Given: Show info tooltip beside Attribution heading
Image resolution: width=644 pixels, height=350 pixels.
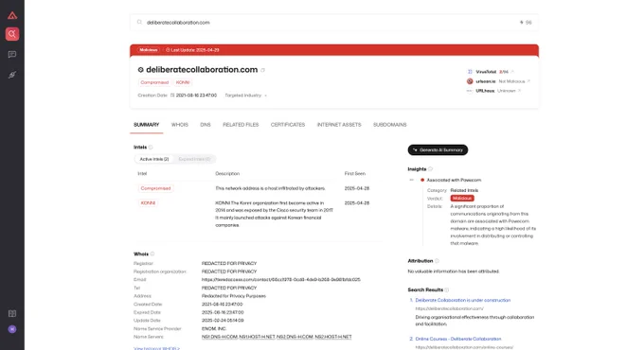Looking at the screenshot, I should (437, 261).
